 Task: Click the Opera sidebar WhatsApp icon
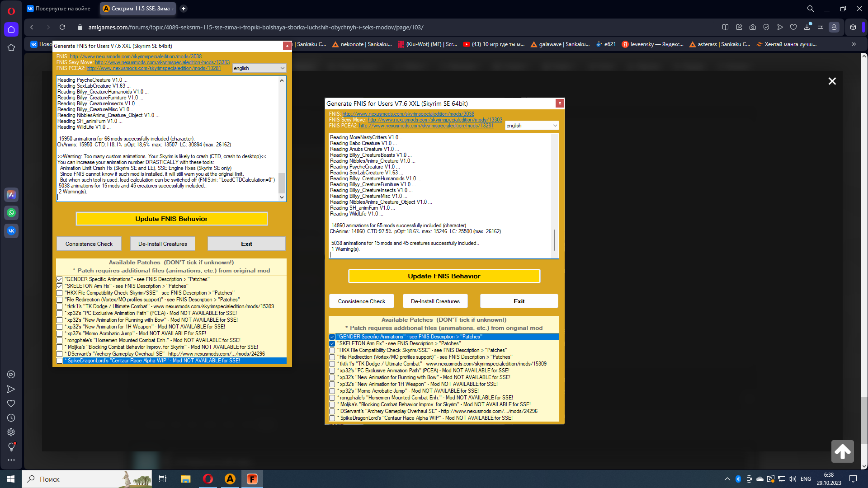click(11, 213)
